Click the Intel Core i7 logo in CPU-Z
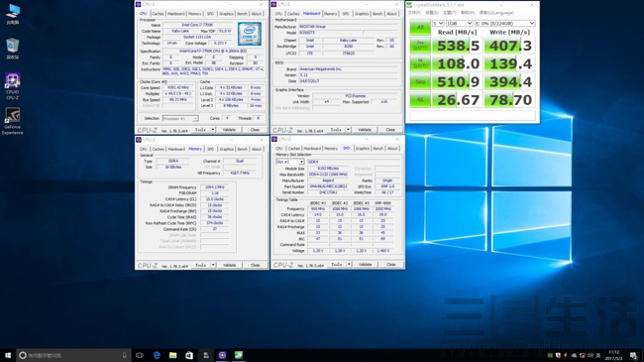This screenshot has width=644, height=362. click(250, 34)
